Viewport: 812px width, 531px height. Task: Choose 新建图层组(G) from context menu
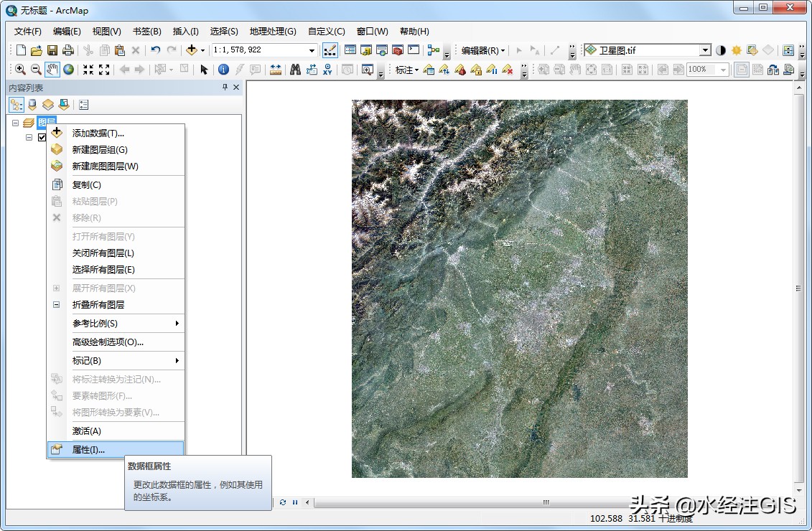pyautogui.click(x=116, y=149)
